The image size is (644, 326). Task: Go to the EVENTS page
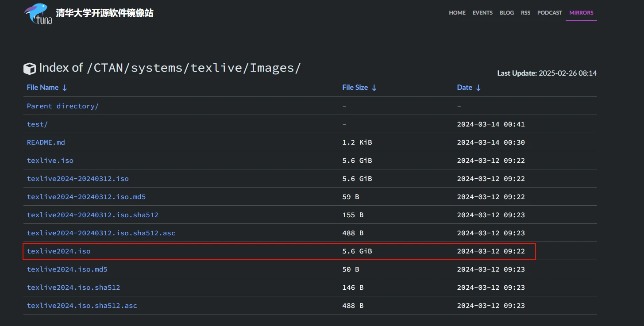[x=482, y=13]
